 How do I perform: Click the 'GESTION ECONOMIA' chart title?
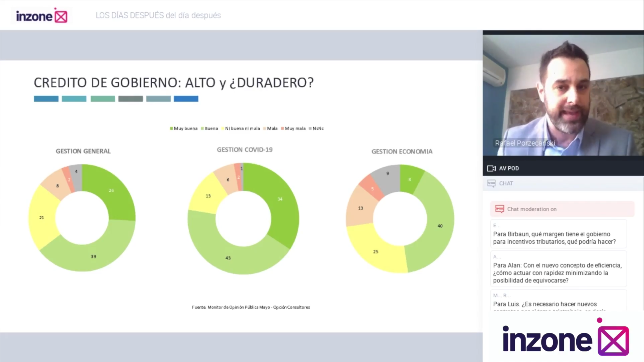click(402, 151)
